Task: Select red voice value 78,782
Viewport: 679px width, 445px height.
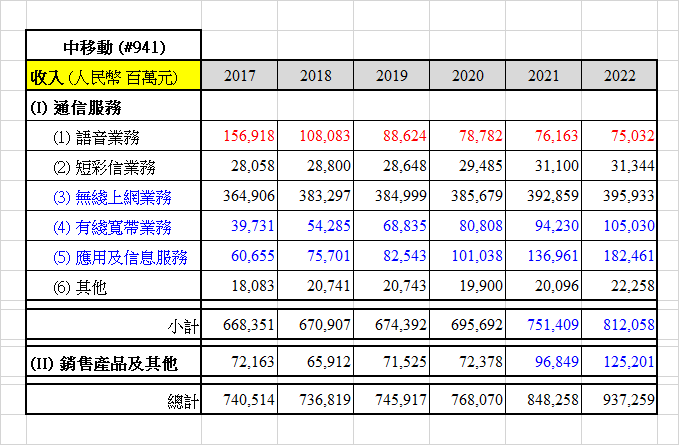Action: click(481, 136)
